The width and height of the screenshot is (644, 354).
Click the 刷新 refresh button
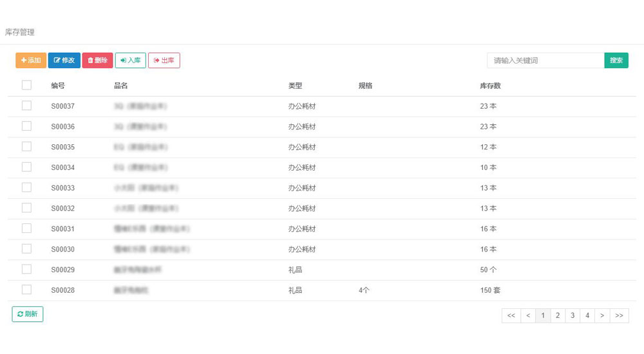coord(28,314)
